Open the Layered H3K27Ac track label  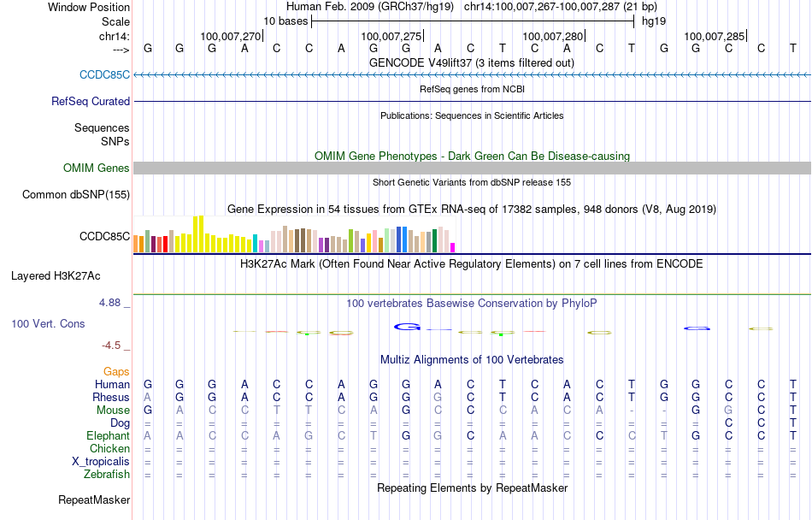(x=56, y=276)
